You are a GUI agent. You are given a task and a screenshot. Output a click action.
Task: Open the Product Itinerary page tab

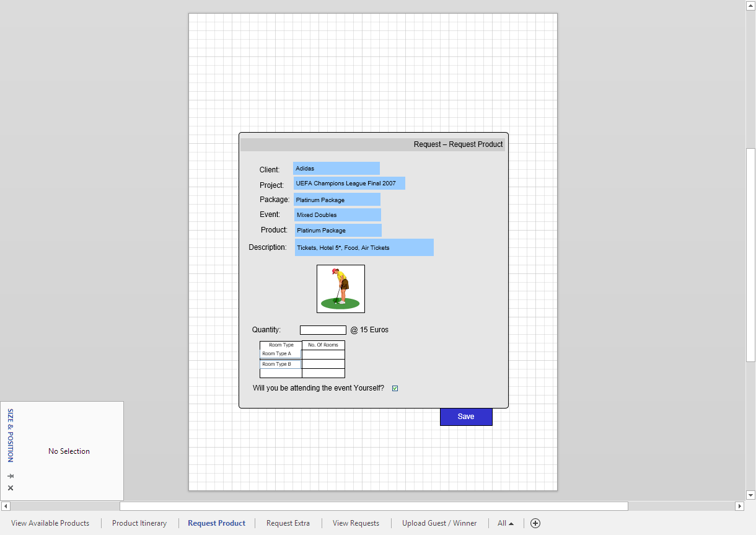pos(139,523)
